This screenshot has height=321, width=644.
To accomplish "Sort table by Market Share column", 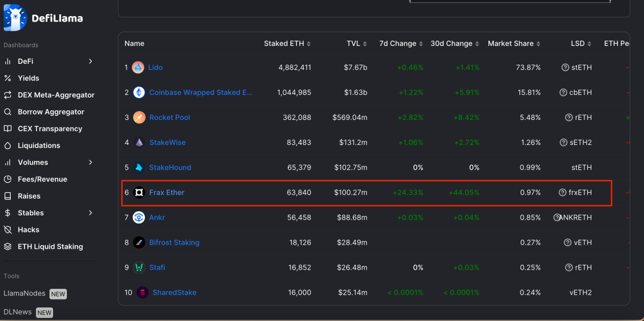I will coord(514,44).
